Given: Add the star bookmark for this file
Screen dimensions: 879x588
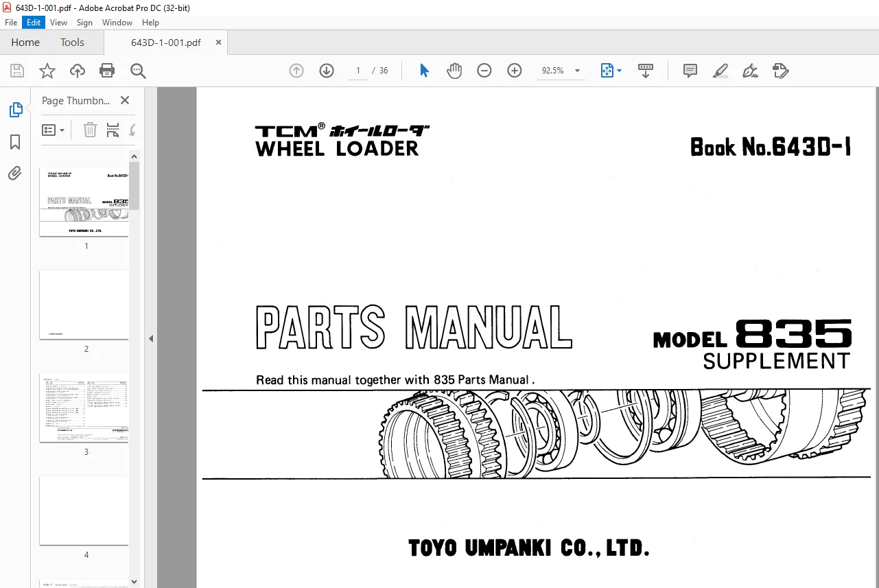Looking at the screenshot, I should click(47, 71).
